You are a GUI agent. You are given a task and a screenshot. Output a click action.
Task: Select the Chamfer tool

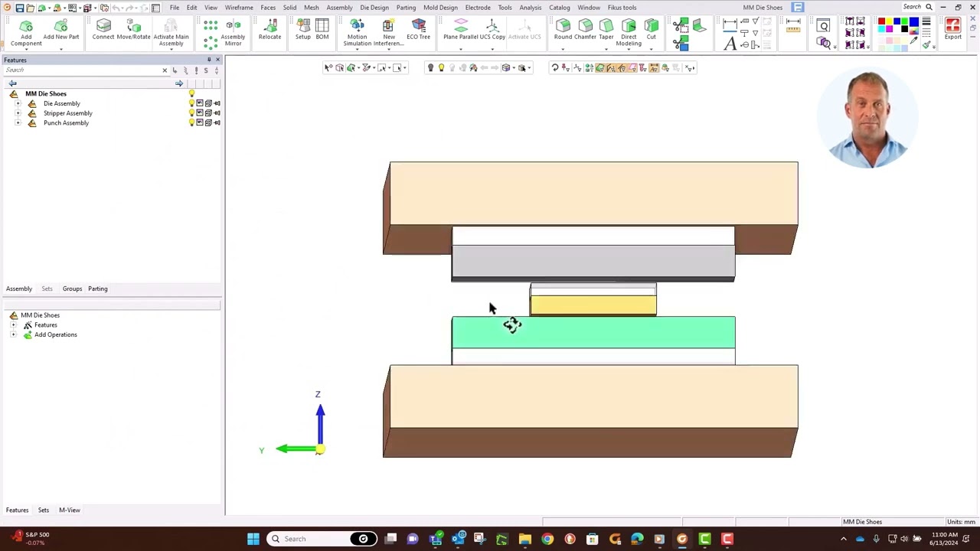point(585,29)
